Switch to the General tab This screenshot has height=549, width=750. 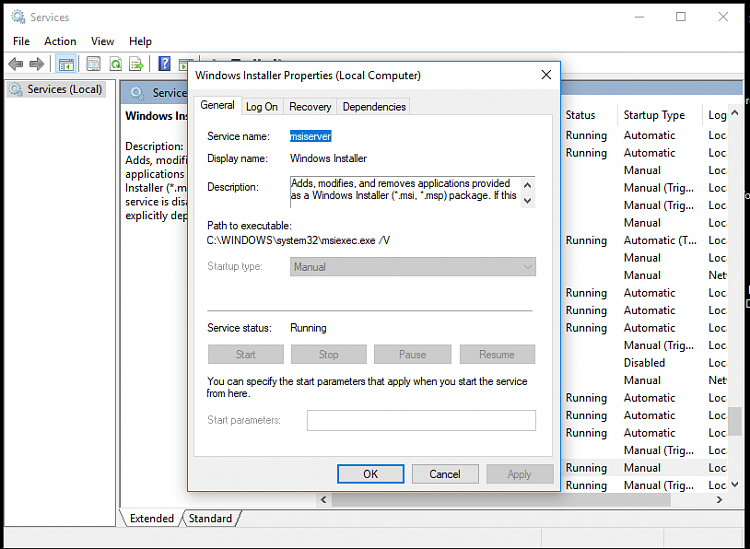[x=217, y=105]
